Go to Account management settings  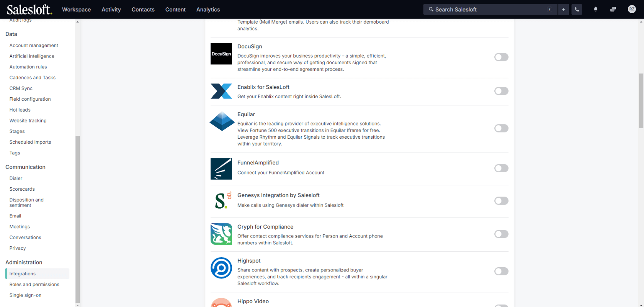34,46
